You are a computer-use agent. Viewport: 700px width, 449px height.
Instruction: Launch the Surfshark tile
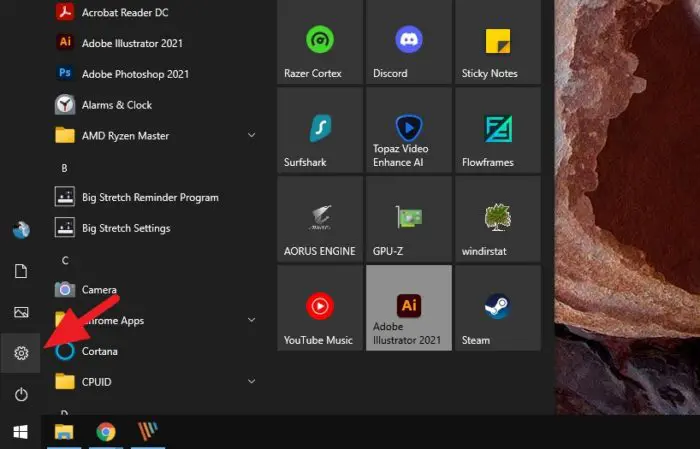pos(320,130)
